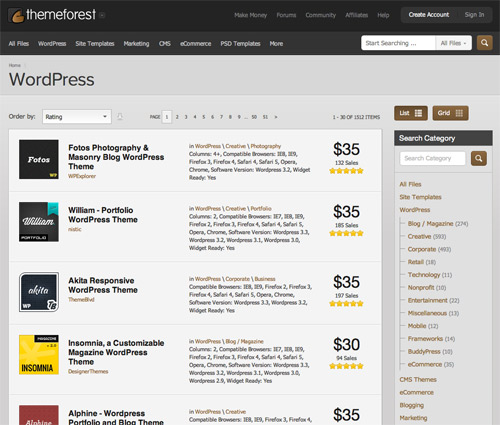This screenshot has height=425, width=500.
Task: Click star rating for Fotos theme
Action: 346,171
